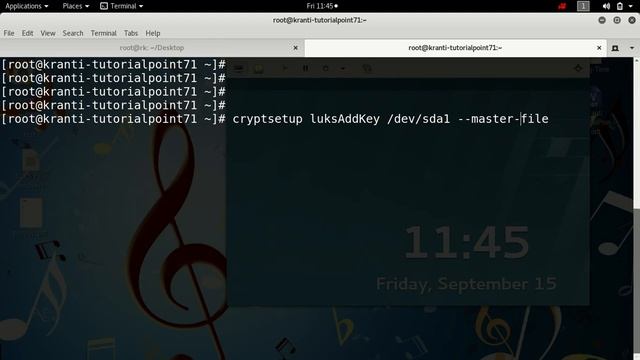Viewport: 640px width, 360px height.
Task: Click the volume speaker icon
Action: coord(606,6)
